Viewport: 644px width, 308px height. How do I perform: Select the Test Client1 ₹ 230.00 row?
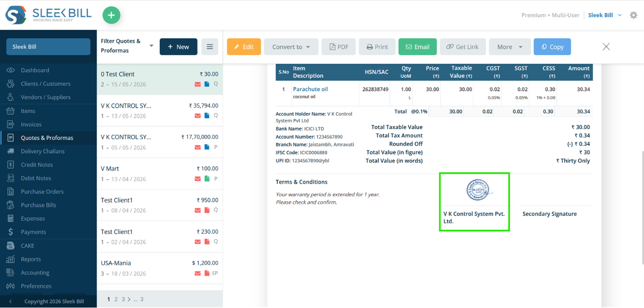(160, 237)
